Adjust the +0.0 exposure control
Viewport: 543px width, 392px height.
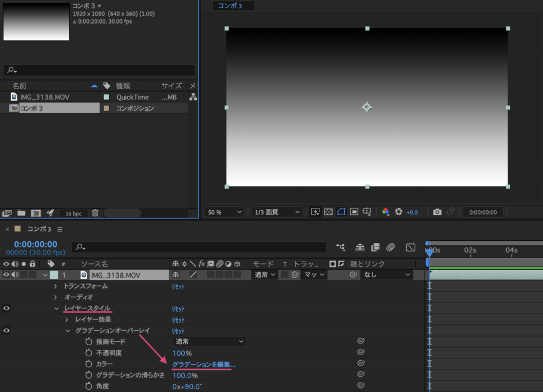tap(411, 212)
